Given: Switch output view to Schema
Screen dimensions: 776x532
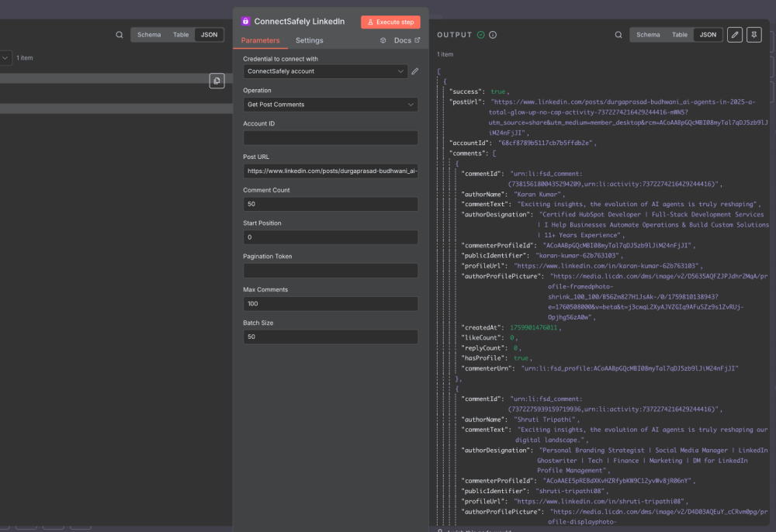Looking at the screenshot, I should 648,34.
